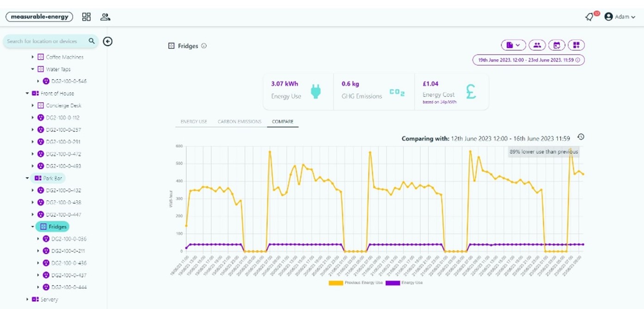Viewport: 644px width, 309px height.
Task: Open the report export dropdown button
Action: click(513, 45)
